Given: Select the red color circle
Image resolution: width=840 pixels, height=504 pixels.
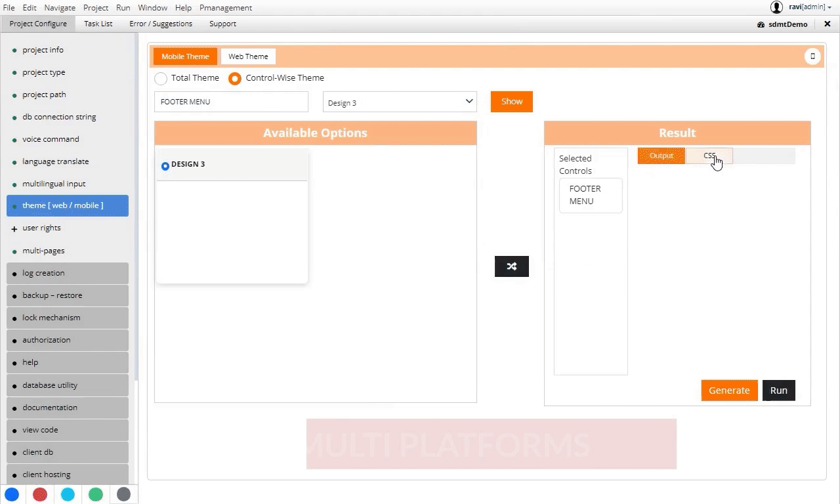Looking at the screenshot, I should coord(40,494).
